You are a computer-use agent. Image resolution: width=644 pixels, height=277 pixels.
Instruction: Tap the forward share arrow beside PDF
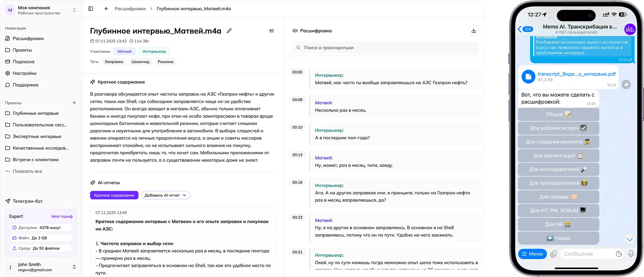(626, 84)
